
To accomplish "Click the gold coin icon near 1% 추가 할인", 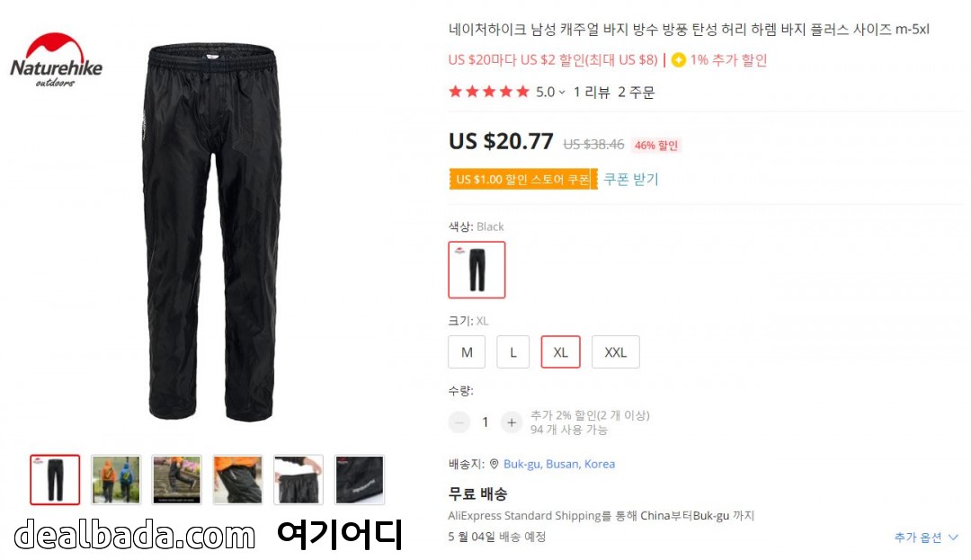I will coord(679,60).
